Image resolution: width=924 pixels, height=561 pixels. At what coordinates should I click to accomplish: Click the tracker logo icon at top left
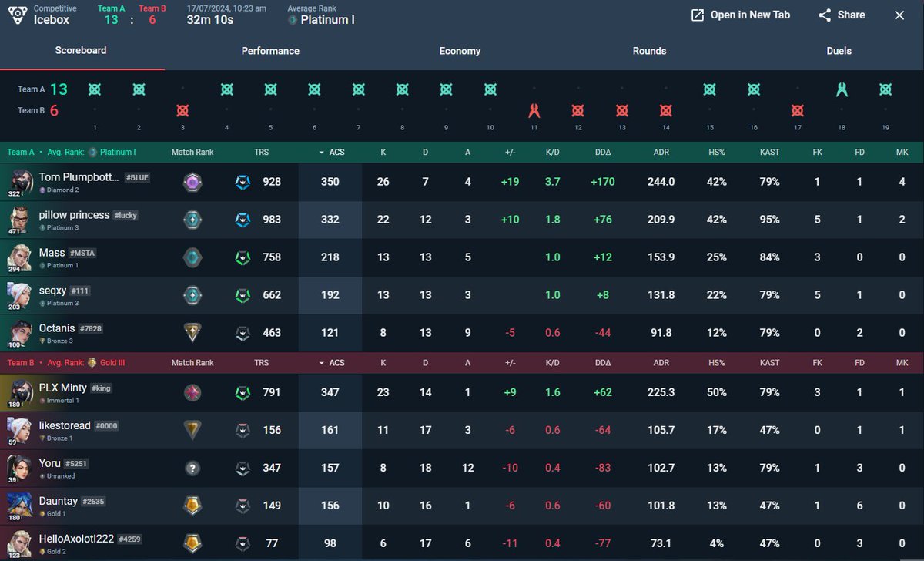(18, 15)
